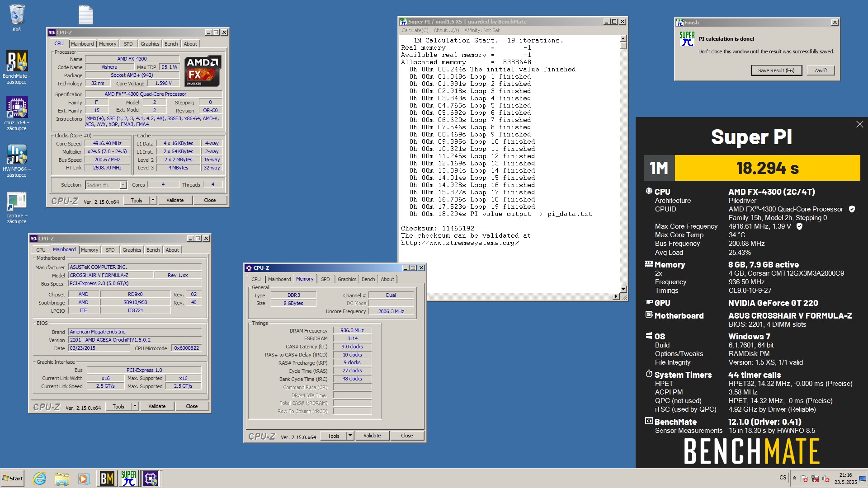Switch to CPU-Z taskbar button

tap(151, 478)
